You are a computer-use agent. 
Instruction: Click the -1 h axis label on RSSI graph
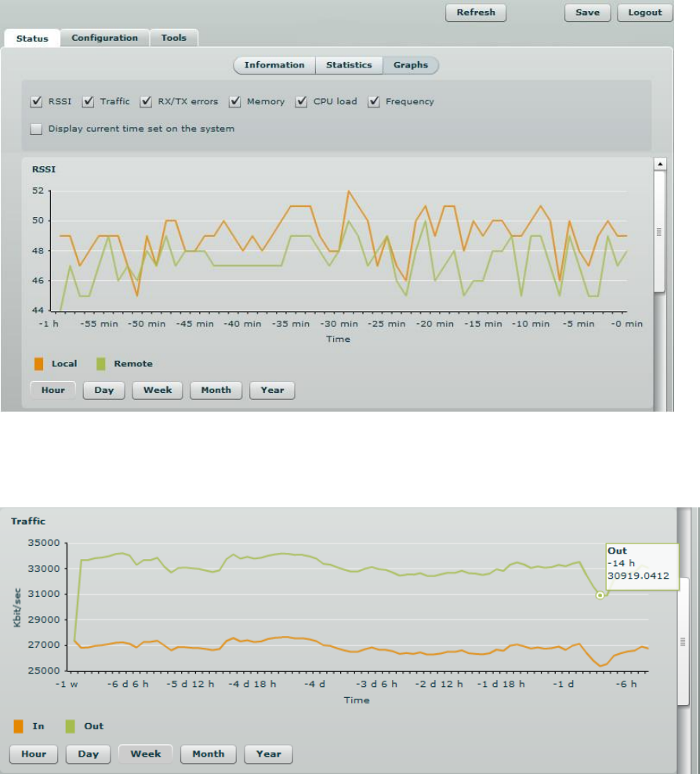[x=49, y=325]
